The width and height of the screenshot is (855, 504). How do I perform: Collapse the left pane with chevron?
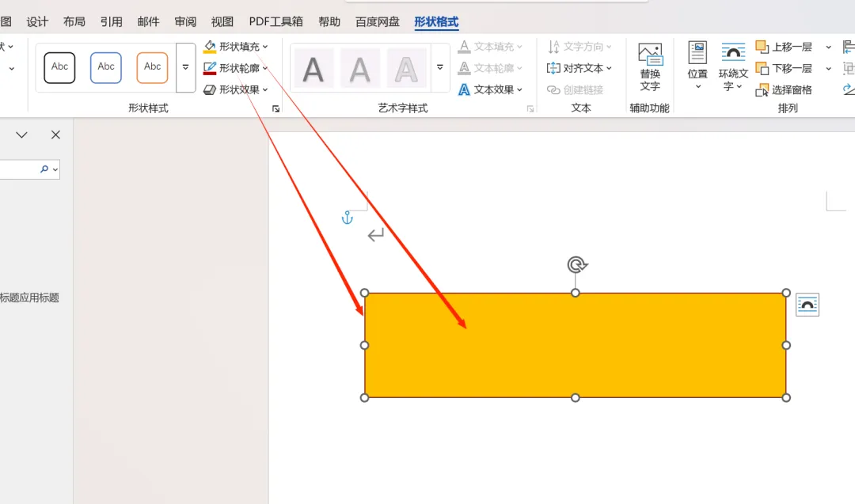click(x=21, y=135)
